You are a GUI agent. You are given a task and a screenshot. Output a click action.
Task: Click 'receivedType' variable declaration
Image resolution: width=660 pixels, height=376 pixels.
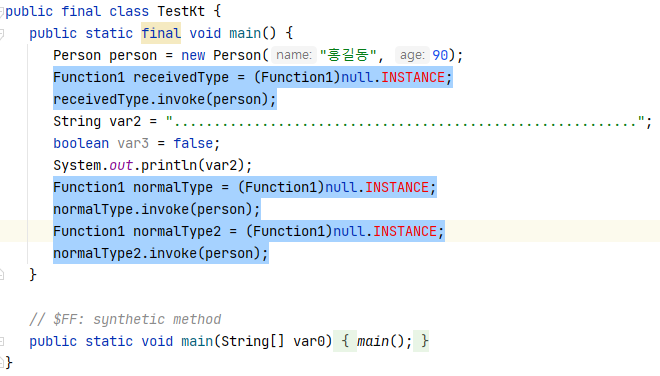[181, 77]
